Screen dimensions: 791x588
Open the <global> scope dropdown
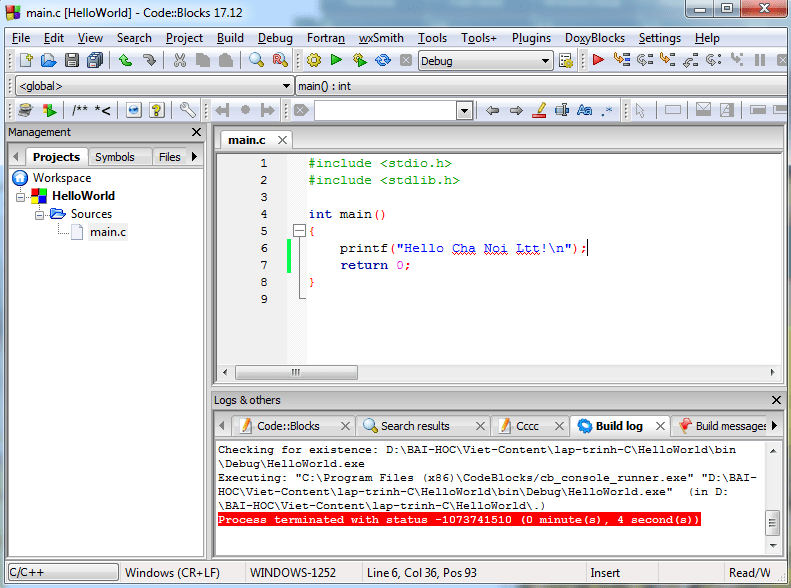click(287, 86)
